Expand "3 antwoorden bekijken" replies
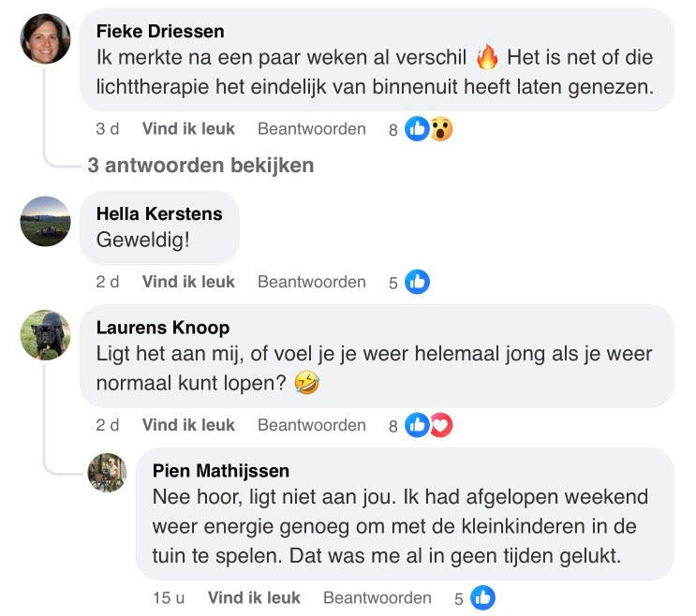Viewport: 696px width, 616px height. point(200,166)
